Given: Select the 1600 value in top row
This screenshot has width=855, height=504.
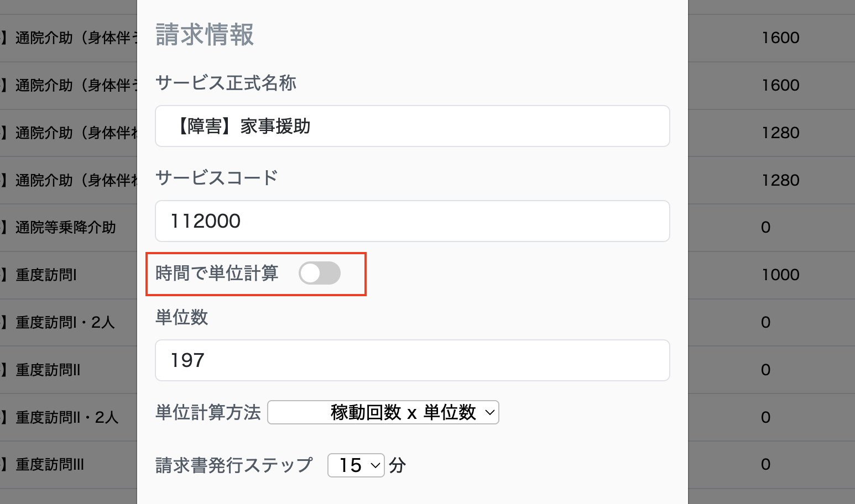Looking at the screenshot, I should (x=781, y=38).
